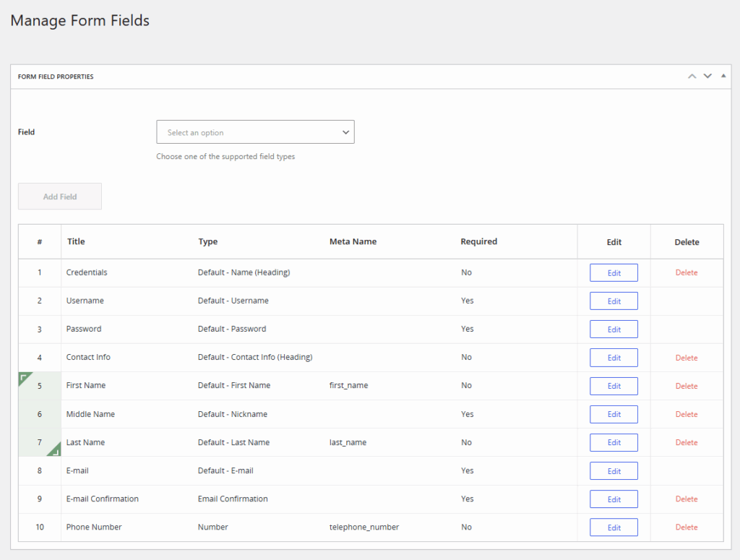The image size is (740, 560).
Task: Delete the Phone Number field
Action: (687, 527)
